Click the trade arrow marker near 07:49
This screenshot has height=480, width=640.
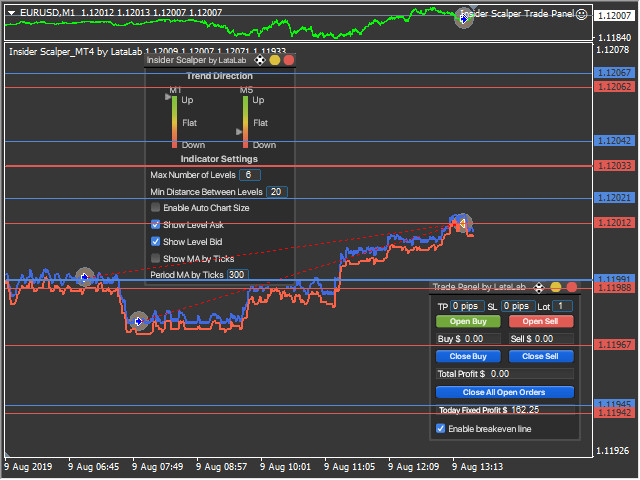point(138,322)
